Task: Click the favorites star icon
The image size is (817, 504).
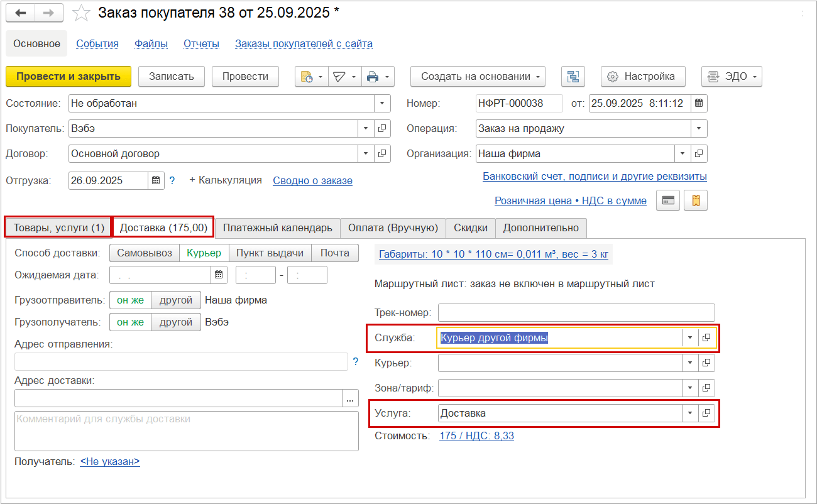Action: pyautogui.click(x=81, y=13)
